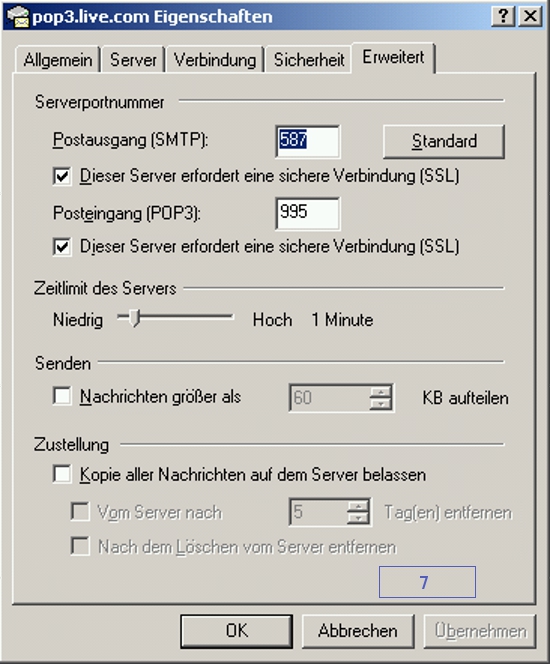
Task: Uncheck SSL checkbox for SMTP outgoing server
Action: (62, 176)
